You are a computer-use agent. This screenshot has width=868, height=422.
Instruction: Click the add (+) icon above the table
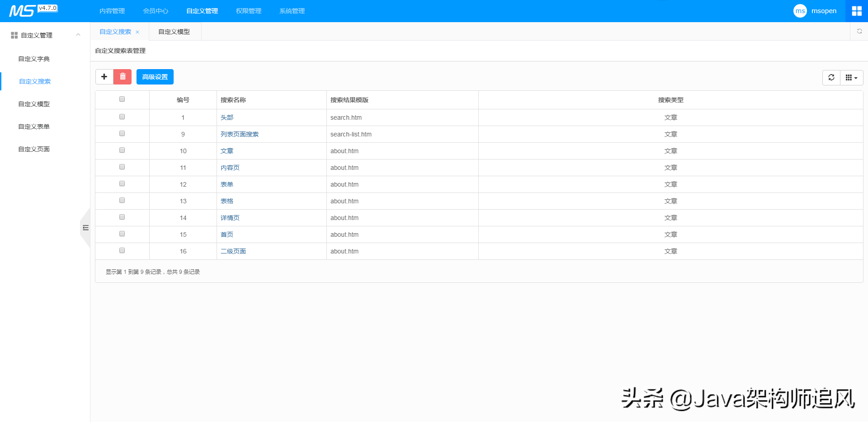[104, 76]
